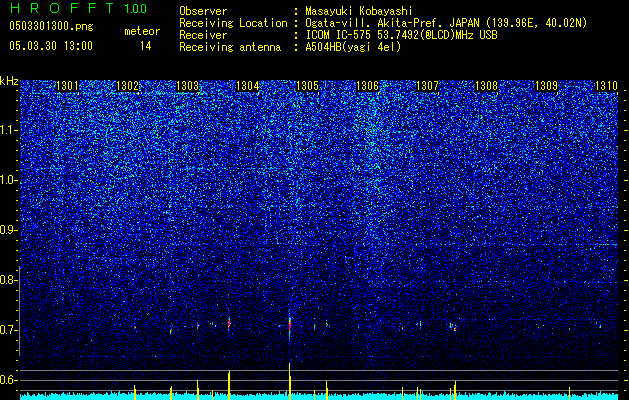Click the red meteor echo just before 1304

[229, 323]
